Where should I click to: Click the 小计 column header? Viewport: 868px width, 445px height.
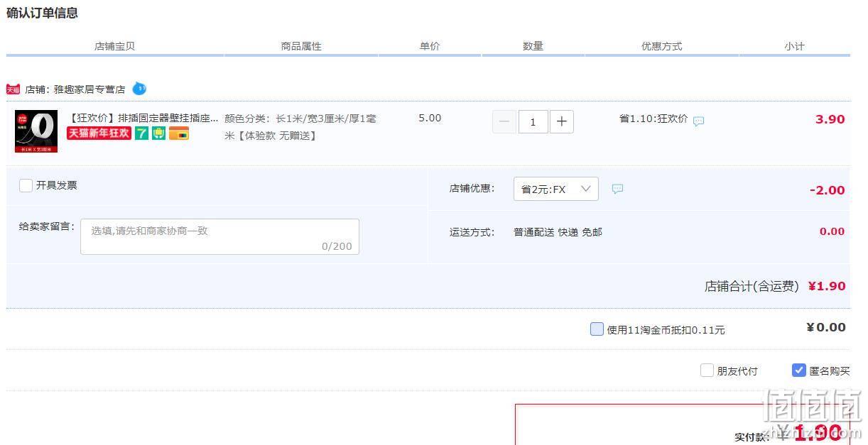pyautogui.click(x=794, y=46)
